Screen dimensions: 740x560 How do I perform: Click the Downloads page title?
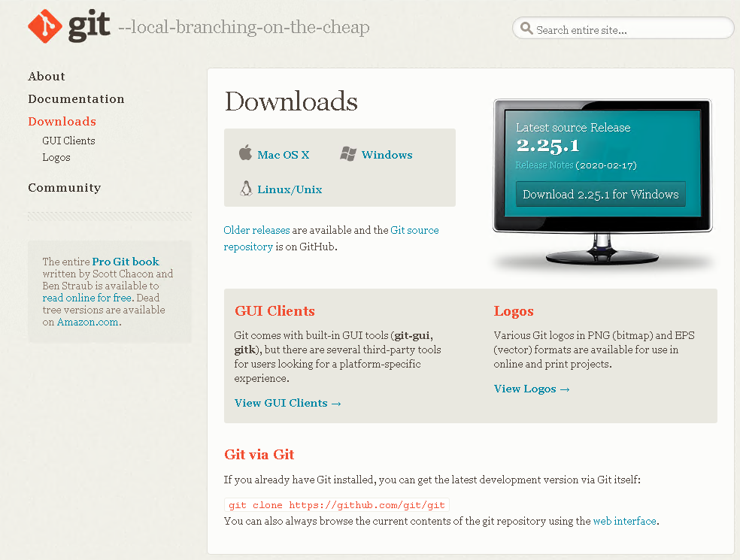291,101
